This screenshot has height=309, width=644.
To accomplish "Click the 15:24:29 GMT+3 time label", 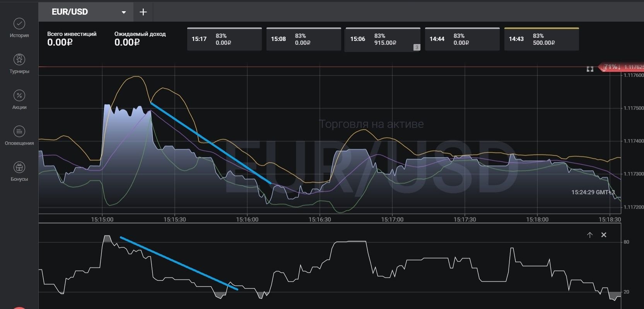I will pos(593,192).
